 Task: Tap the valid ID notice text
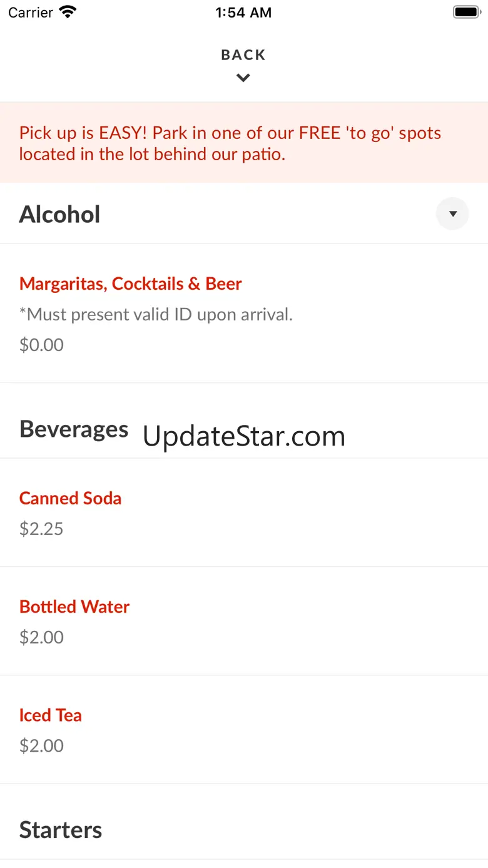[156, 314]
